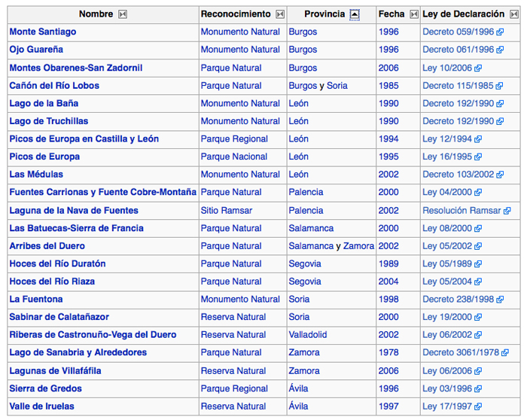Open Parque Regional link in Sierra de Gredos row
The width and height of the screenshot is (527, 420).
[234, 388]
